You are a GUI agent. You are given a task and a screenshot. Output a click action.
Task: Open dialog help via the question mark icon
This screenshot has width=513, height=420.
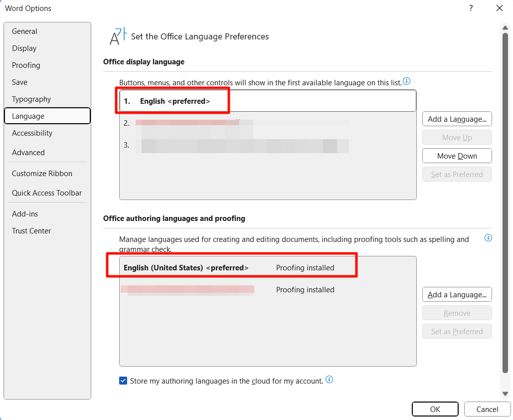(471, 8)
